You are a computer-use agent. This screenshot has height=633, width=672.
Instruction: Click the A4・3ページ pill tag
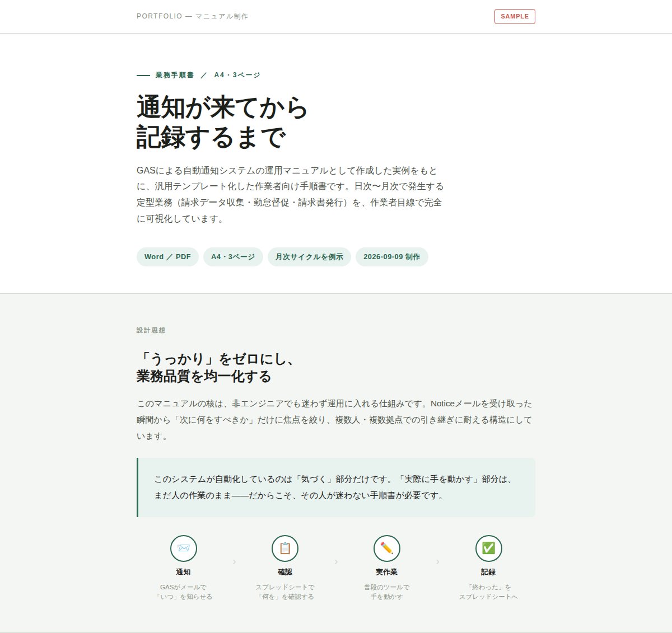(x=233, y=257)
